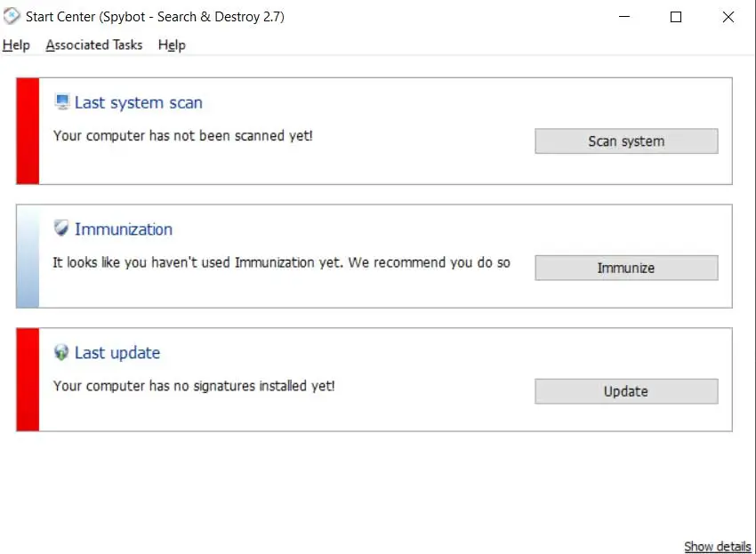Click the red status bar of Last system scan
Viewport: 756px width, 554px height.
(x=28, y=131)
